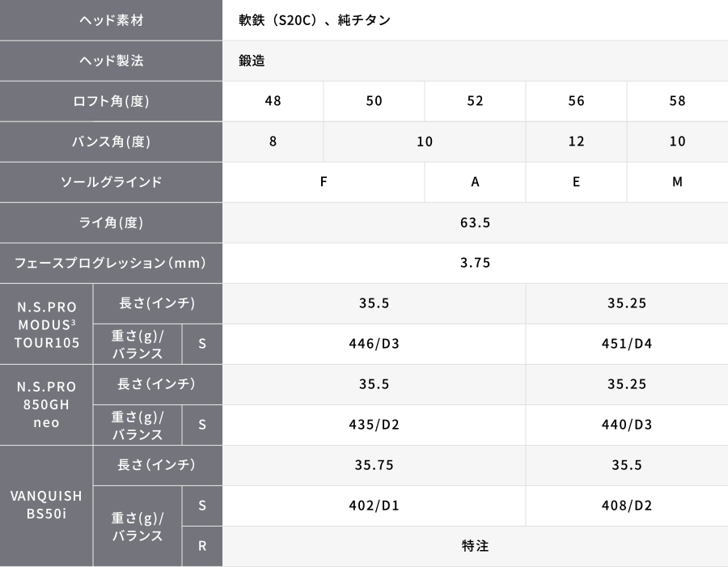The height and width of the screenshot is (567, 728).
Task: Click the ヘッド素材 header cell
Action: point(111,20)
